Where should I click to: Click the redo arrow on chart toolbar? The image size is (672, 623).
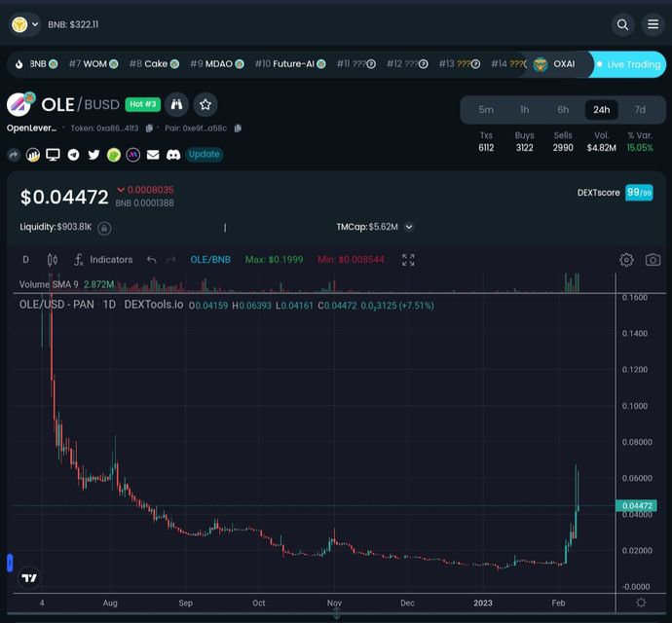pos(170,260)
